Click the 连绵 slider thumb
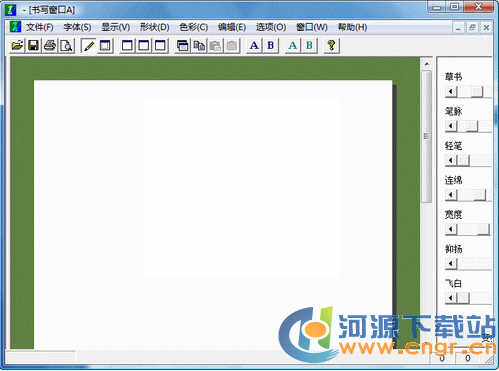 click(x=480, y=194)
